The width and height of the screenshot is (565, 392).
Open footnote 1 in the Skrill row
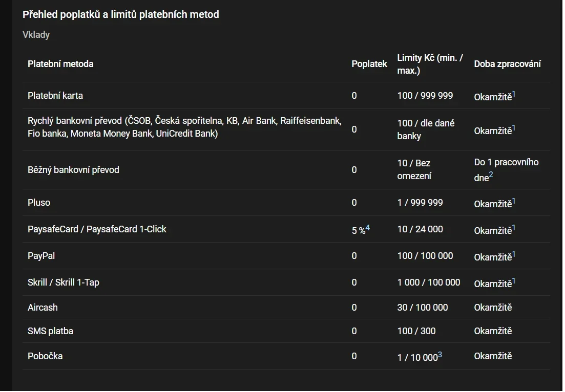point(514,281)
